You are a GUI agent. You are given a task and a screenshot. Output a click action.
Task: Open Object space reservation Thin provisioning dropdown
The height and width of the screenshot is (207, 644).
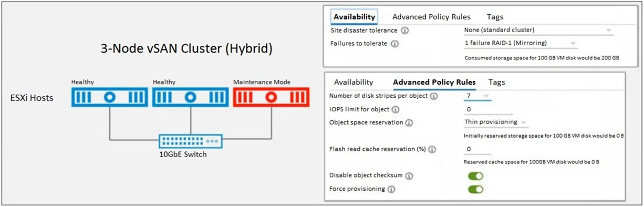(496, 122)
